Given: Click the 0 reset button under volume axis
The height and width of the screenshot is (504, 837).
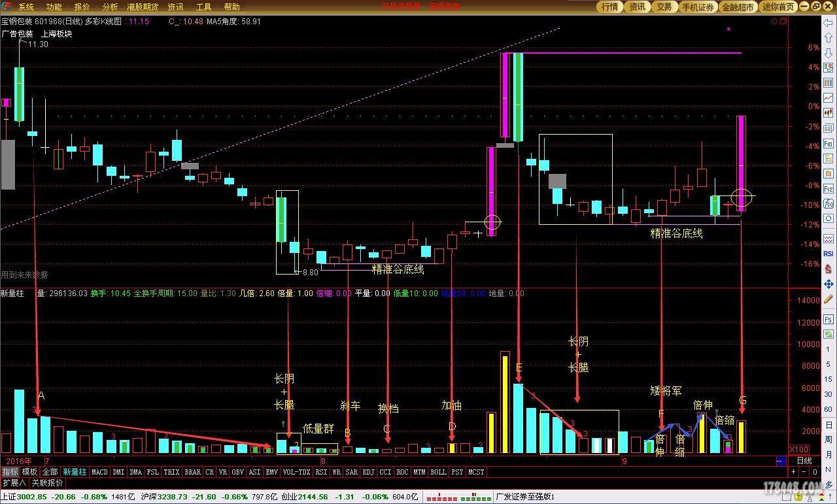Looking at the screenshot, I should point(815,472).
